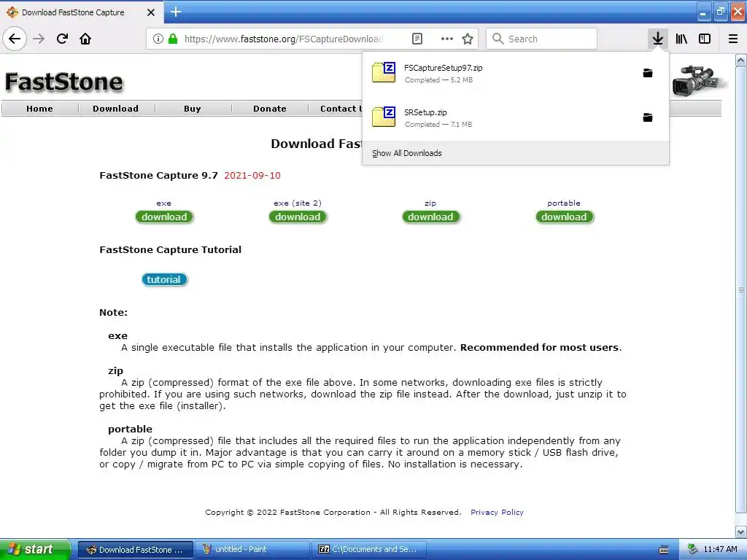
Task: Open the Donate menu item
Action: [x=270, y=109]
